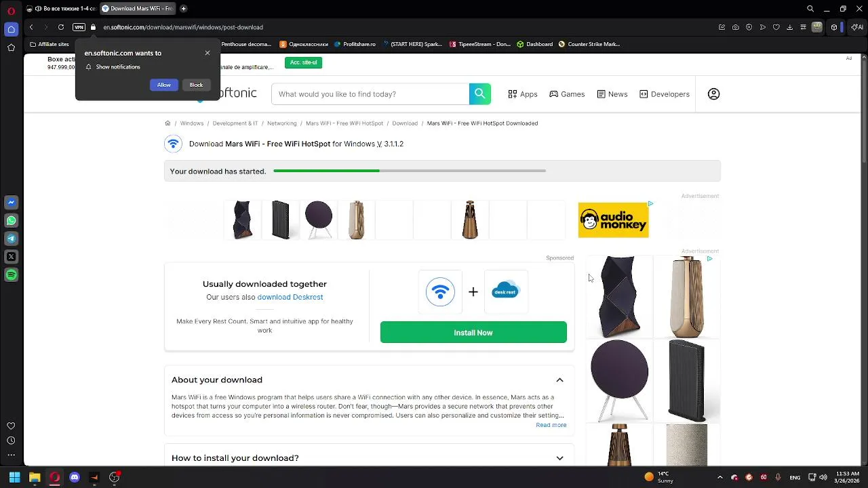This screenshot has width=868, height=488.
Task: Reload the current page
Action: (x=61, y=27)
